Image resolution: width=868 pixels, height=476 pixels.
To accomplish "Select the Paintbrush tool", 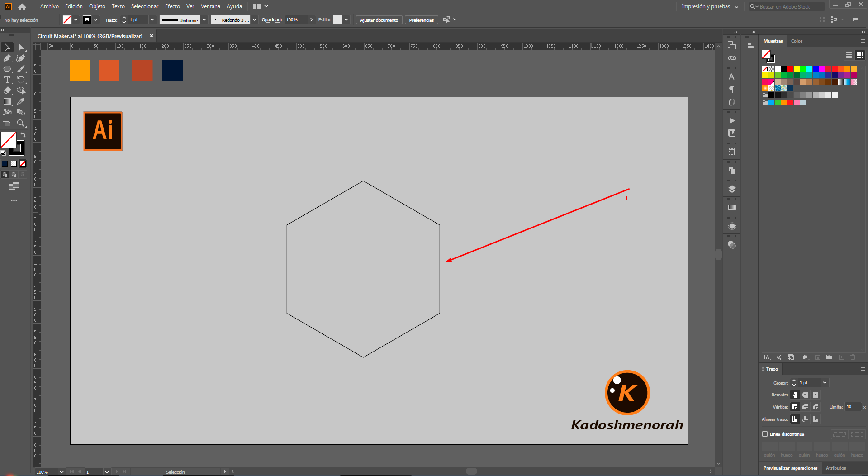I will point(21,69).
